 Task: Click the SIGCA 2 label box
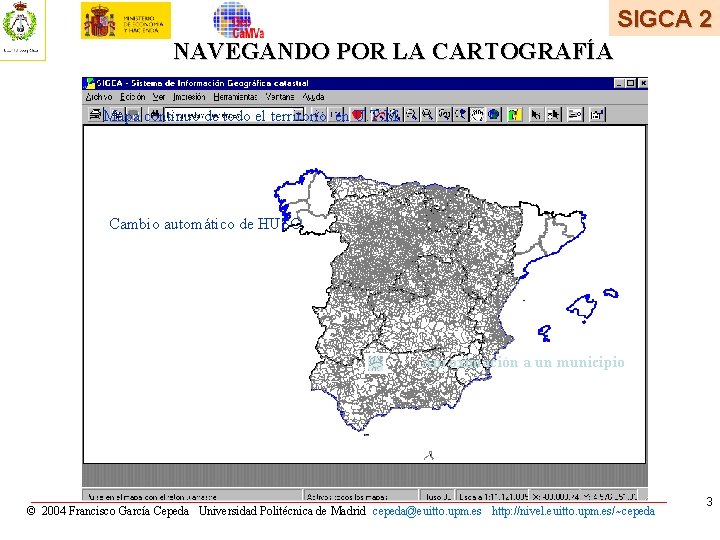(664, 18)
